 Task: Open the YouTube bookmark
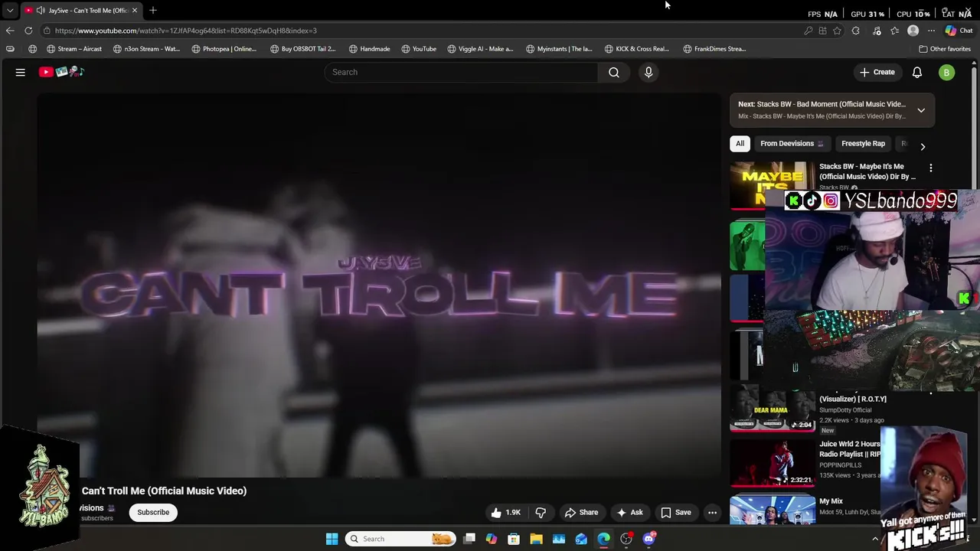click(x=419, y=49)
